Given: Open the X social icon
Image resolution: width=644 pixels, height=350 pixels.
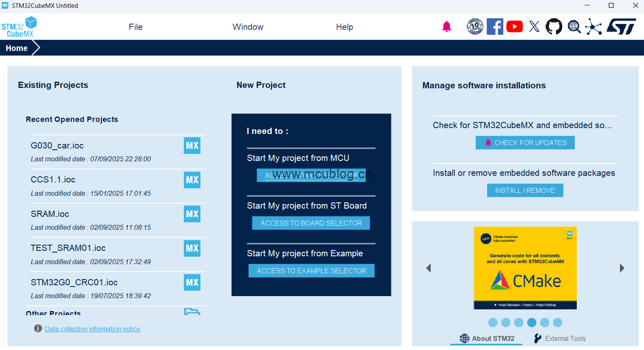Looking at the screenshot, I should (534, 27).
